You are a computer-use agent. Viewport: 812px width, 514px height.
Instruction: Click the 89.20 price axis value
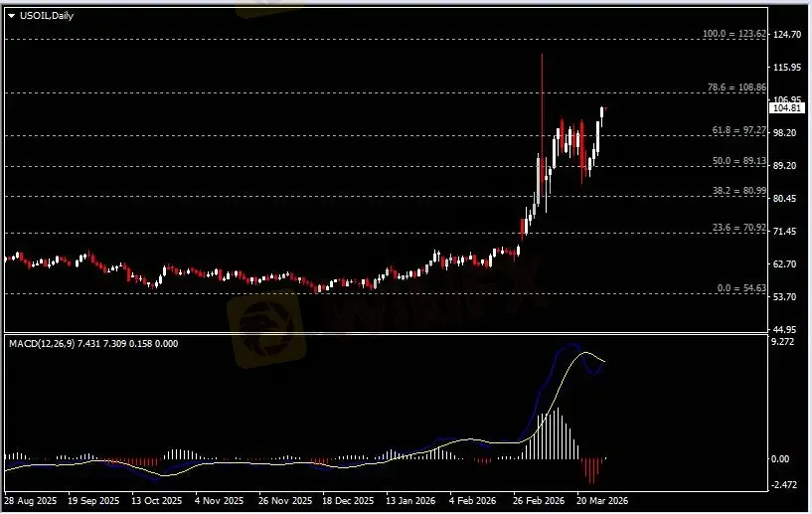(x=784, y=165)
